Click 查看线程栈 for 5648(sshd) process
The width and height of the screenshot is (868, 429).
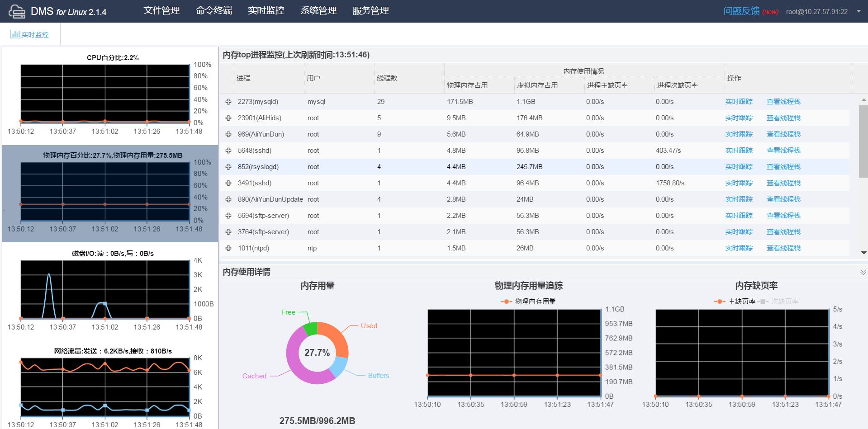pyautogui.click(x=783, y=151)
